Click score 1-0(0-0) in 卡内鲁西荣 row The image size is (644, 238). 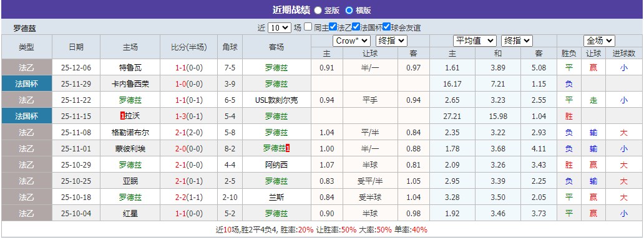click(x=189, y=84)
